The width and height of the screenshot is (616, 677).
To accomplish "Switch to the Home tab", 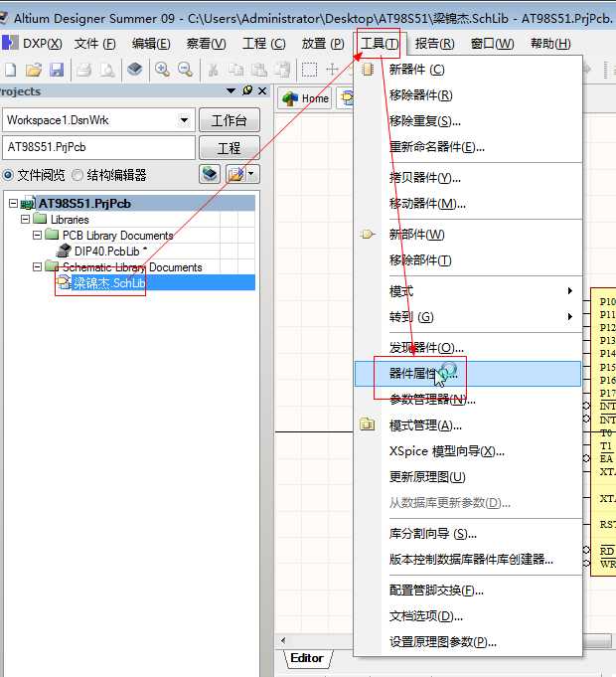I will pyautogui.click(x=305, y=98).
